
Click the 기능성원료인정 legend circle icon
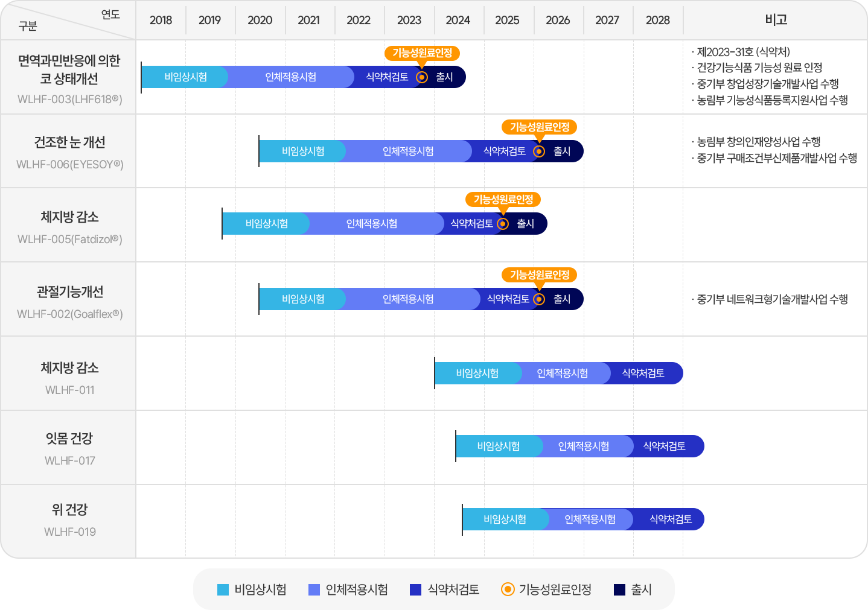[508, 589]
